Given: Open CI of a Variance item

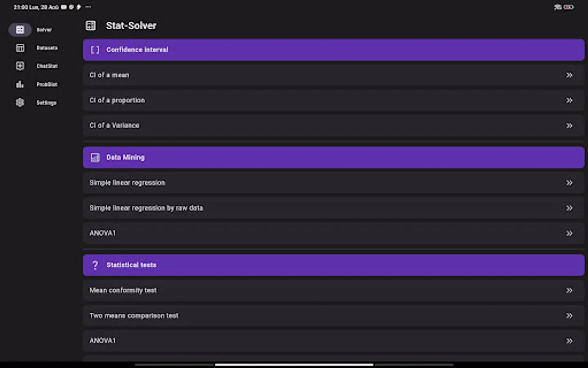Looking at the screenshot, I should click(114, 126).
